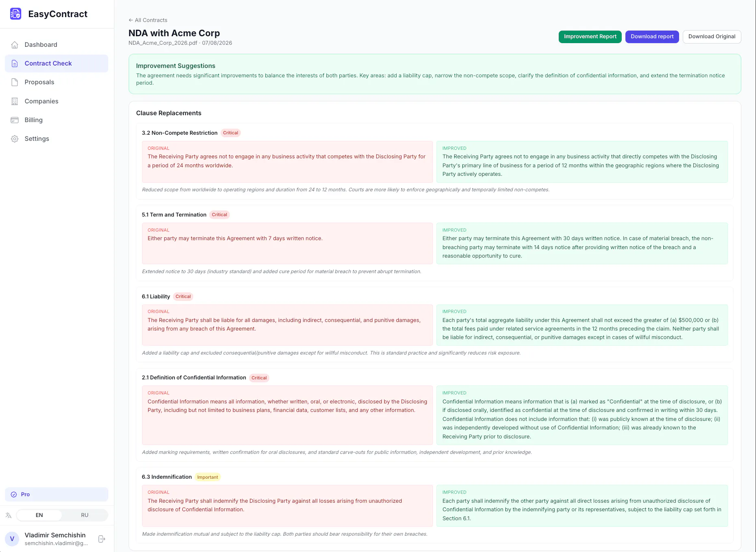Viewport: 756px width, 552px height.
Task: Click the EasyContract brand name
Action: [58, 14]
